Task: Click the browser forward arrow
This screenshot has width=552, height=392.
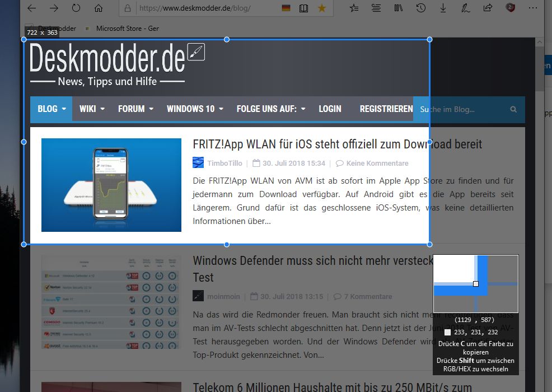Action: [x=54, y=8]
